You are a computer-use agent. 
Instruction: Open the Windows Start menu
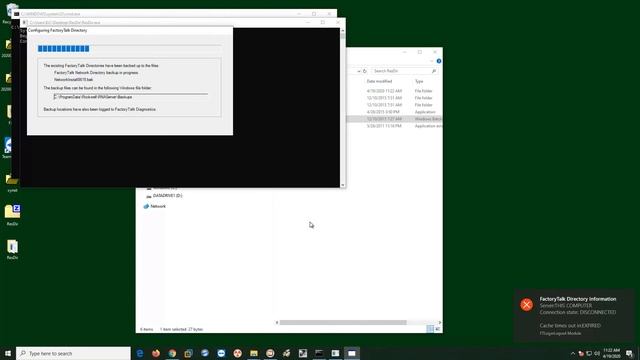(x=8, y=353)
